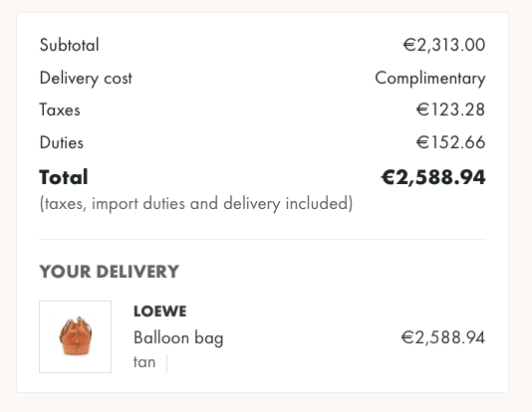The width and height of the screenshot is (532, 412).
Task: Select the Balloon bag item price
Action: (x=443, y=337)
